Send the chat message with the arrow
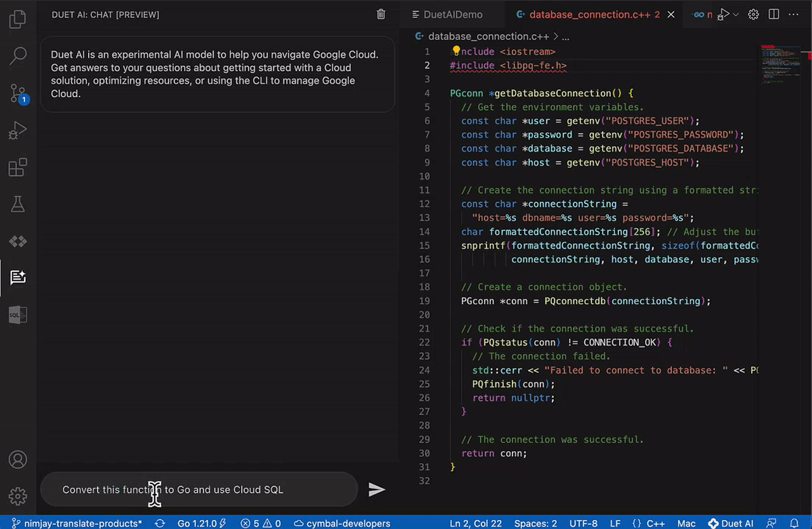 [x=377, y=489]
